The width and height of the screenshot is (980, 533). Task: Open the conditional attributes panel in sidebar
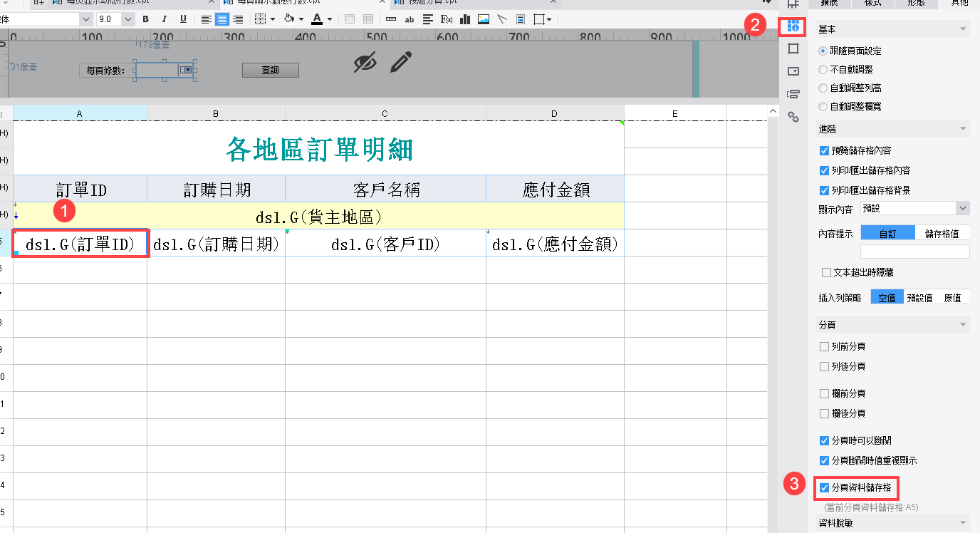point(793,94)
